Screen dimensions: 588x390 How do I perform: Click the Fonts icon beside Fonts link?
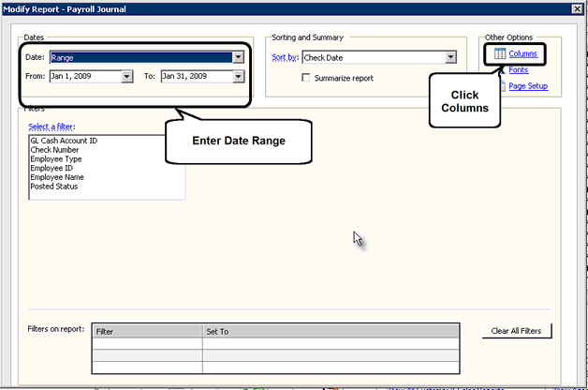(503, 69)
